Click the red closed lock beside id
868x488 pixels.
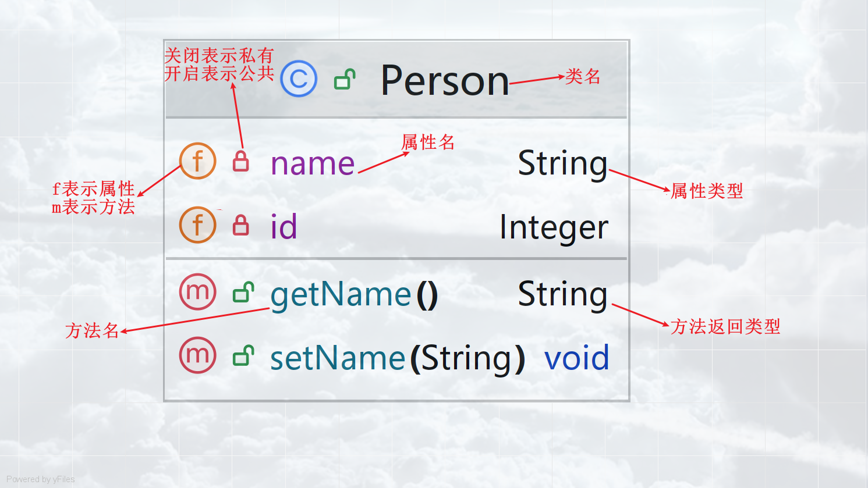[241, 225]
